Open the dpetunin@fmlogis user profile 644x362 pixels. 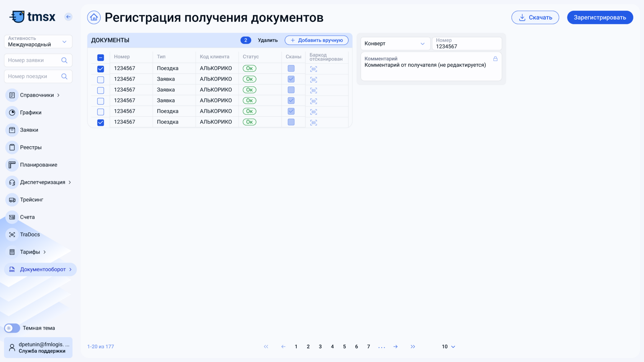coord(38,347)
